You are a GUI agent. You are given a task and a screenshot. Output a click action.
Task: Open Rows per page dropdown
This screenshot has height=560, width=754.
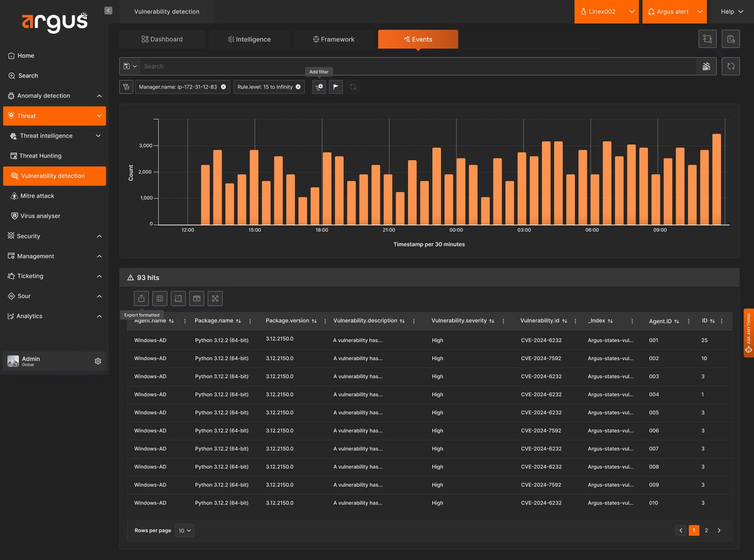pos(185,531)
